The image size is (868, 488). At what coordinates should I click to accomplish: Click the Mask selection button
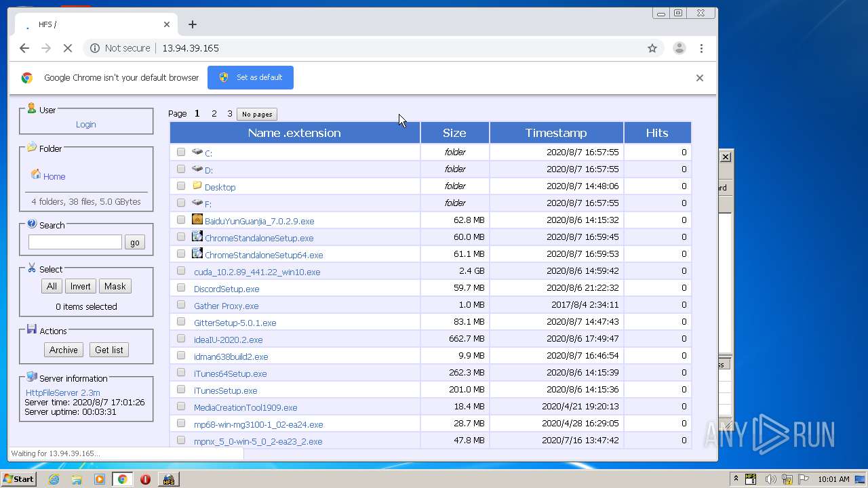(x=115, y=287)
